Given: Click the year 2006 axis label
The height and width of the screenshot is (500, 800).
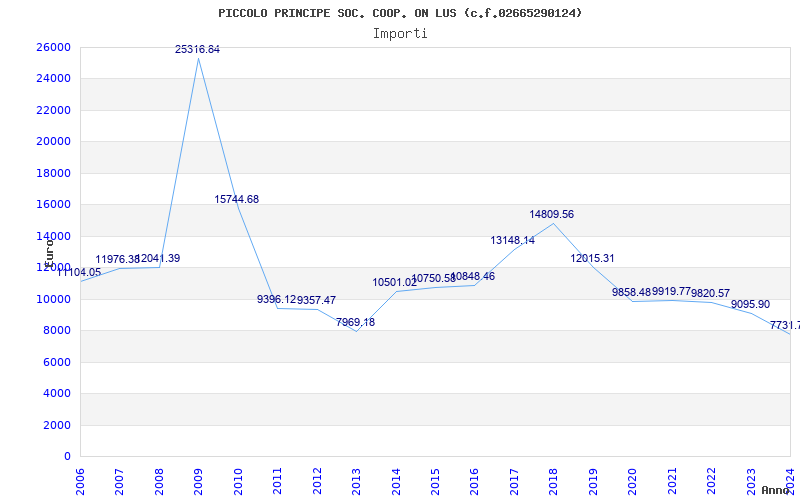Looking at the screenshot, I should (x=80, y=482).
